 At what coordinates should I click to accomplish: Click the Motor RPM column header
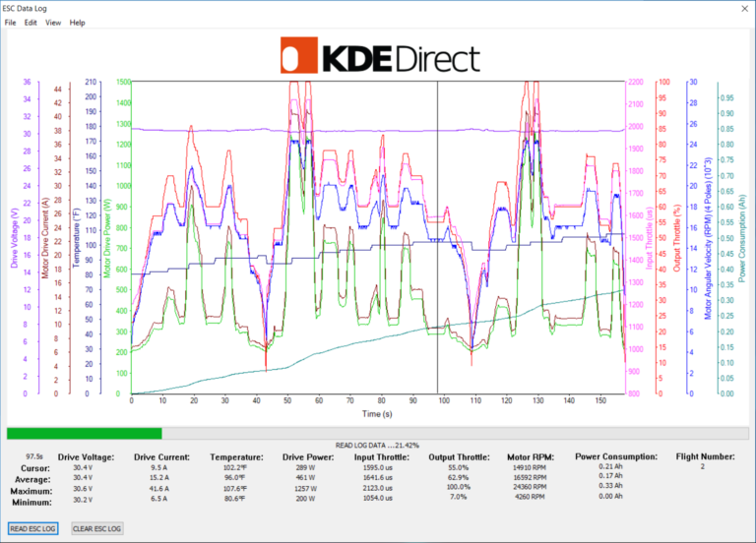(x=533, y=456)
